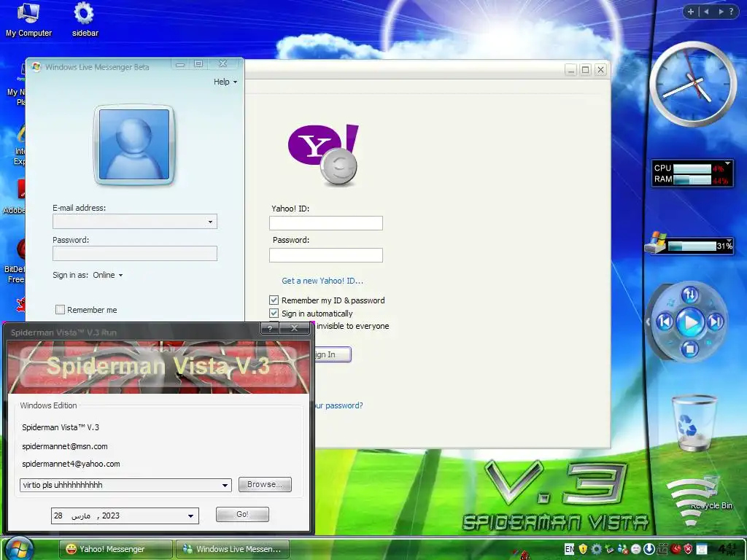The image size is (747, 560).
Task: Focus the Live Messenger Password field
Action: coord(135,253)
